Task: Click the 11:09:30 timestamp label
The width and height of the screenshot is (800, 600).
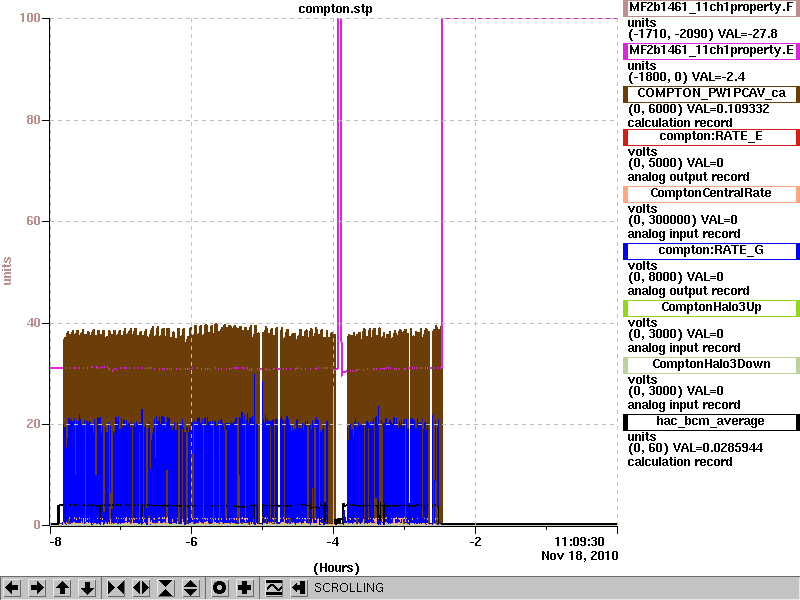Action: pos(579,542)
